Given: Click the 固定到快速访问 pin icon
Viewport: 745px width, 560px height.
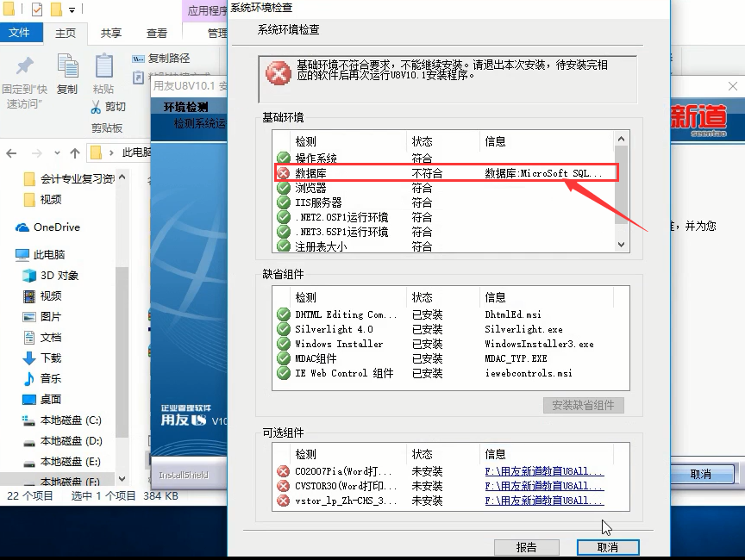Looking at the screenshot, I should 25,66.
